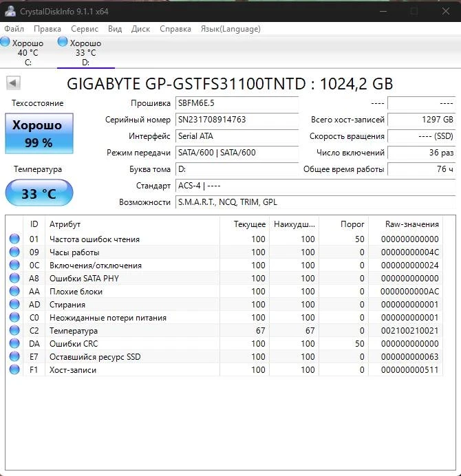The image size is (461, 476).
Task: Select the Частота ошибок чтения row
Action: coord(224,239)
